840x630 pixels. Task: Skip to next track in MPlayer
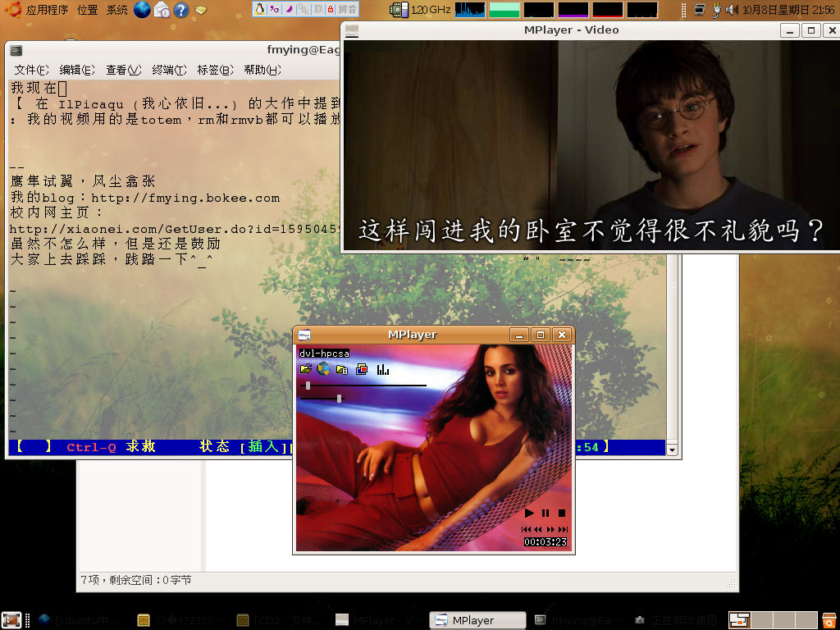563,529
